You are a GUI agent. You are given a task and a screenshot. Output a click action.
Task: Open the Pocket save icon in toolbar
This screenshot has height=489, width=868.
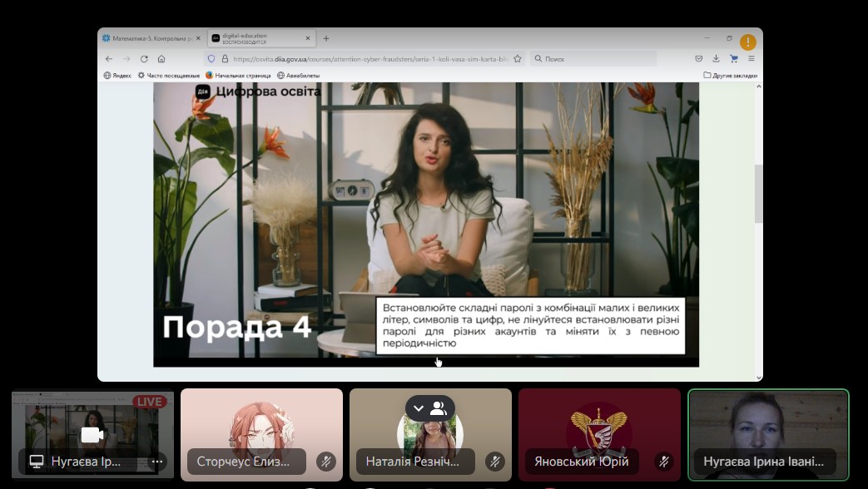699,59
